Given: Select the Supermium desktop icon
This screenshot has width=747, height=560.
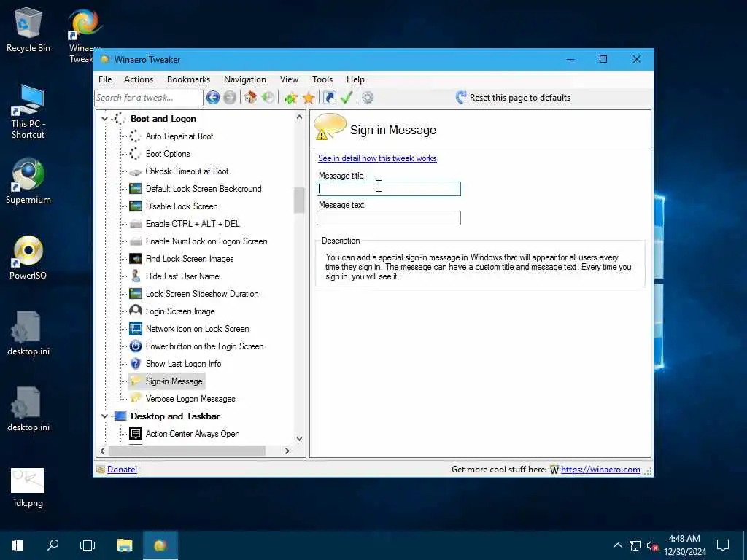Looking at the screenshot, I should click(x=28, y=182).
